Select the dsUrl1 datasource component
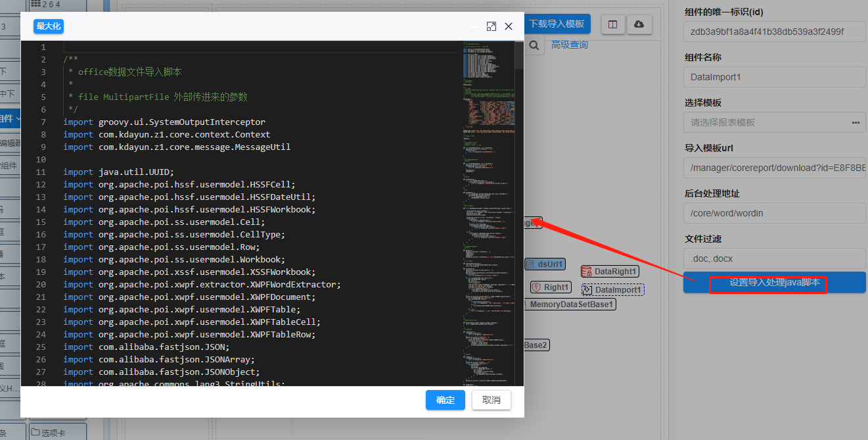Image resolution: width=868 pixels, height=440 pixels. pyautogui.click(x=545, y=264)
